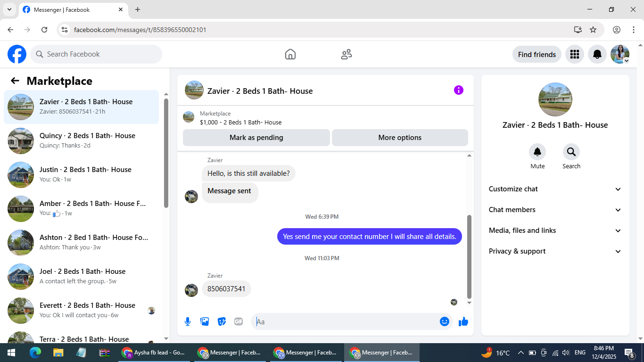Screen dimensions: 644x362
Task: Open Justin 2 Beds 1 Bath conversation
Action: pyautogui.click(x=81, y=175)
